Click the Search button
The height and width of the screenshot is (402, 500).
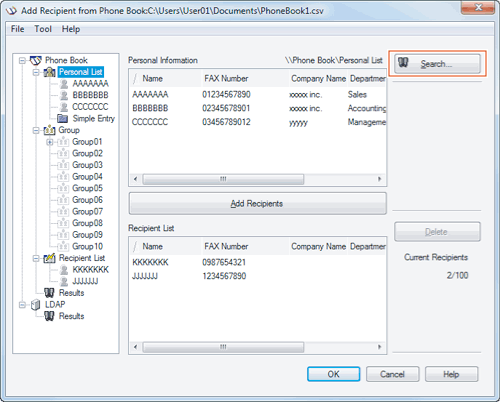pos(437,64)
